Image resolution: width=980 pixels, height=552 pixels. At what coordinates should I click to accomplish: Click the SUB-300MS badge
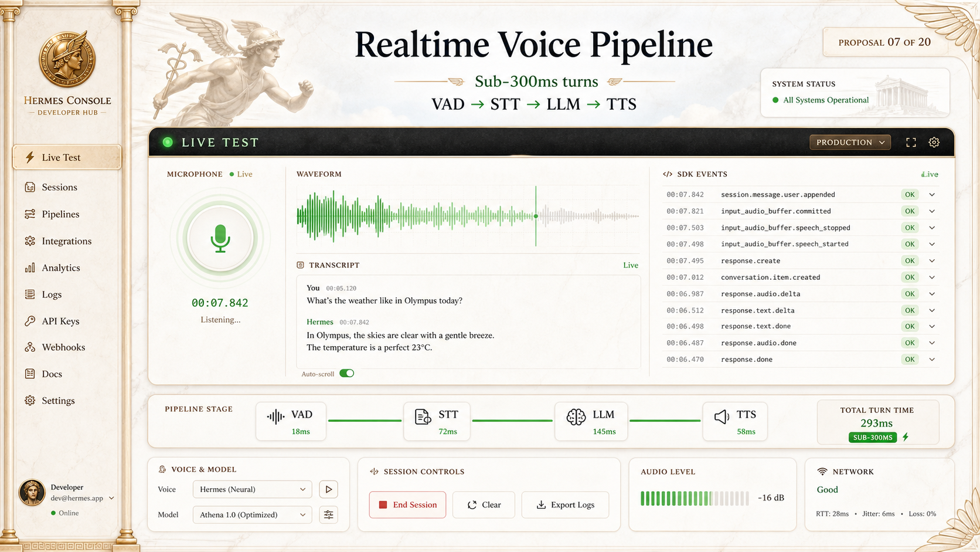pos(873,438)
